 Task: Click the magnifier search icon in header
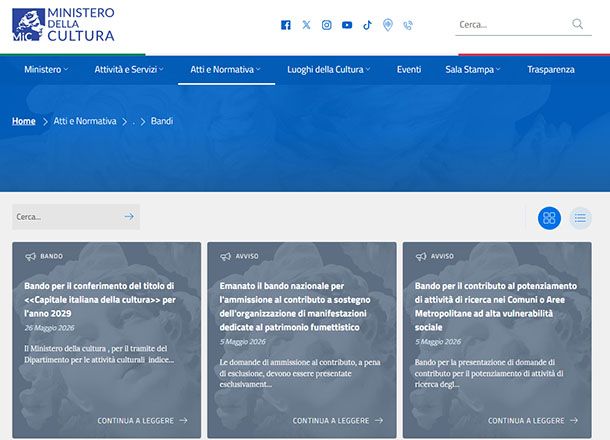(578, 24)
